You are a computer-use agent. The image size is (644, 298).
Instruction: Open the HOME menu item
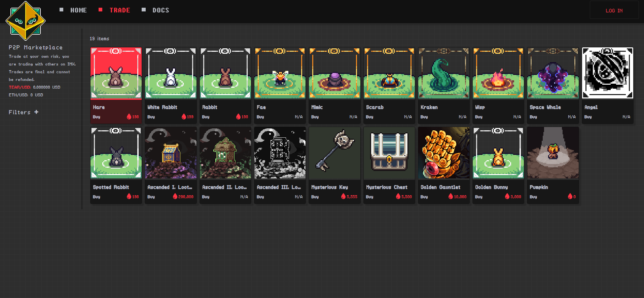click(78, 10)
